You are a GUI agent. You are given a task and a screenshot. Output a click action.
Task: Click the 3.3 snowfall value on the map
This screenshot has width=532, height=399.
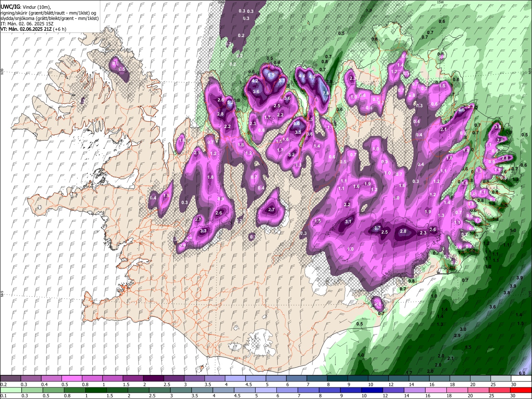[204, 231]
